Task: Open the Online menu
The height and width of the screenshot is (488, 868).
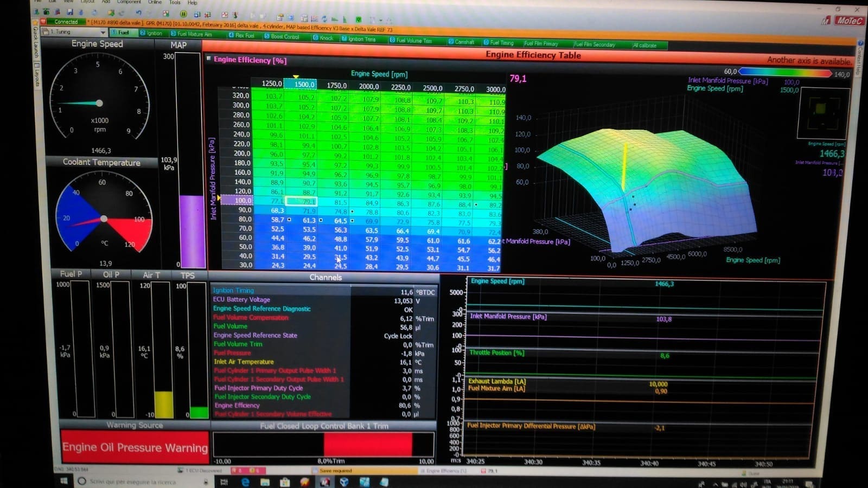Action: pyautogui.click(x=155, y=2)
